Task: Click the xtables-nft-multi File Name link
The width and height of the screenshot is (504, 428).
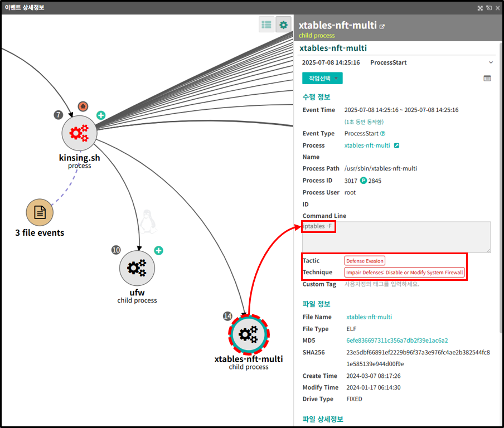Action: click(369, 317)
